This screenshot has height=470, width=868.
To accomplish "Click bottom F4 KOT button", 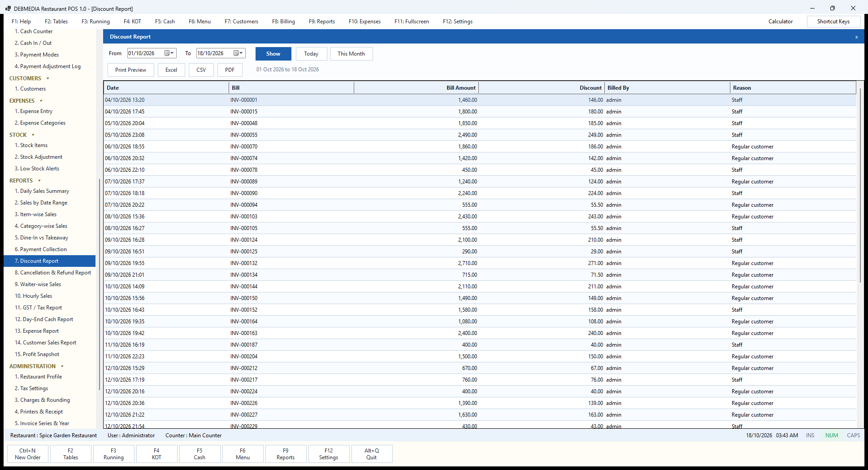I will (157, 454).
